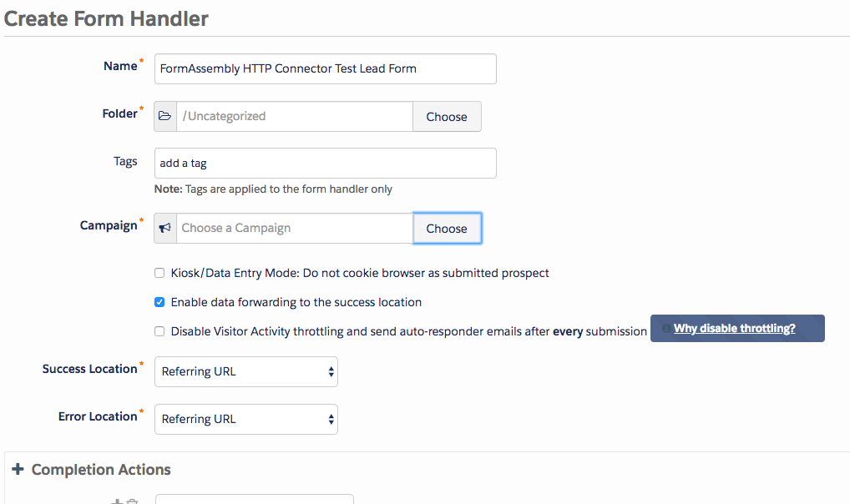This screenshot has width=850, height=504.
Task: Click the /Uncategorized folder path field
Action: point(295,117)
